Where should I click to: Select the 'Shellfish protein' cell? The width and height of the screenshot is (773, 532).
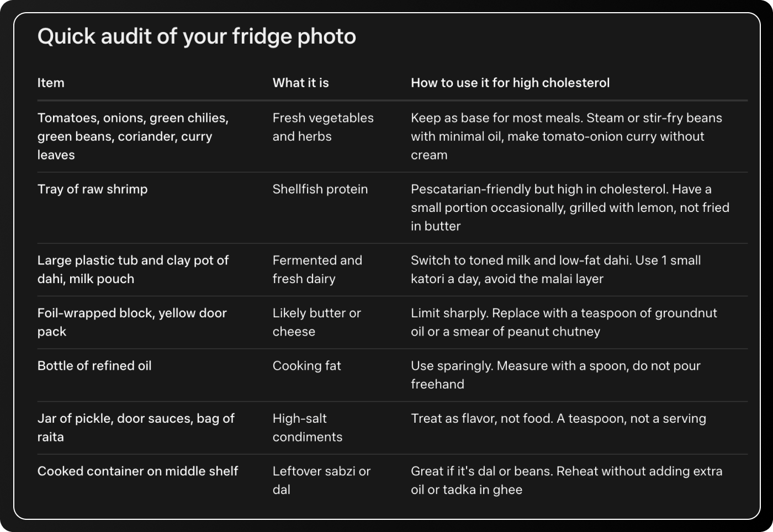point(320,189)
